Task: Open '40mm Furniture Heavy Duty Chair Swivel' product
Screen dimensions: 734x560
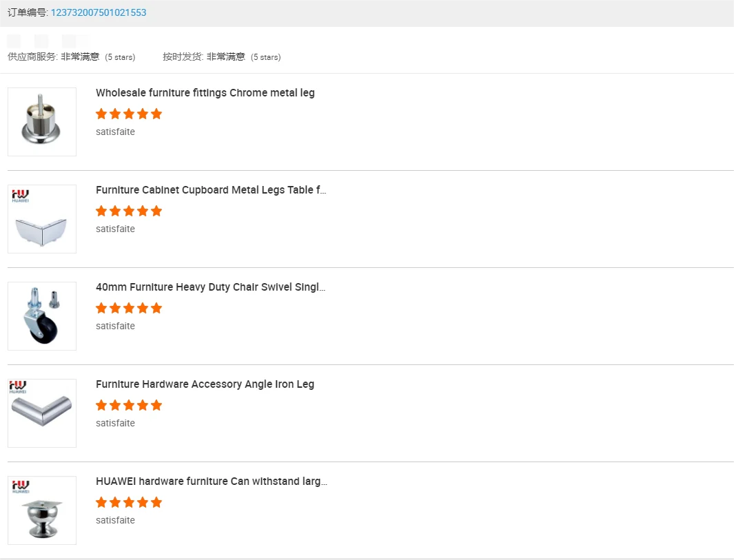Action: (x=210, y=287)
